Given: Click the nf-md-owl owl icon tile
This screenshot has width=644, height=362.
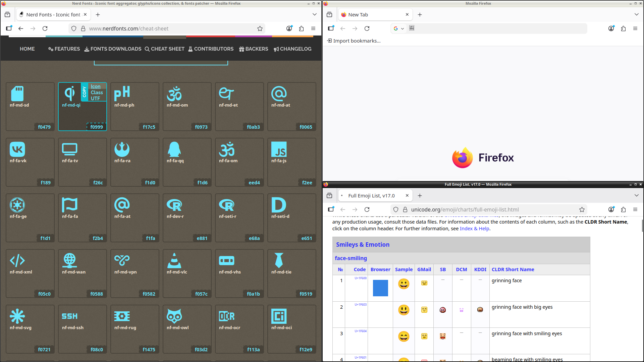Looking at the screenshot, I should coord(187,329).
